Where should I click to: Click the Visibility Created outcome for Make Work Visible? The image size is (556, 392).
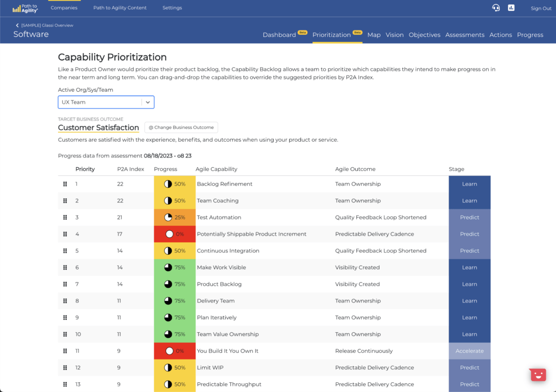357,267
